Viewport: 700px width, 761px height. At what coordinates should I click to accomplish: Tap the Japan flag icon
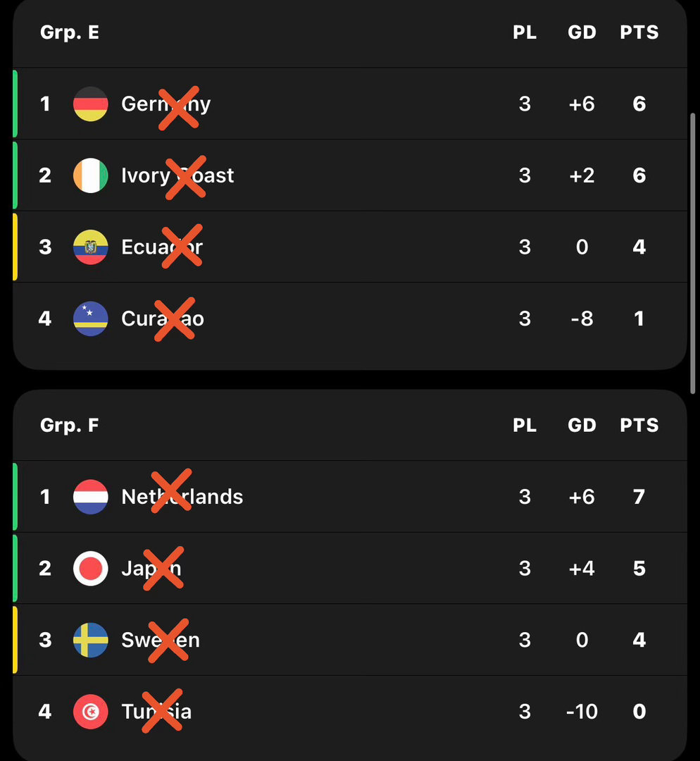click(x=91, y=569)
